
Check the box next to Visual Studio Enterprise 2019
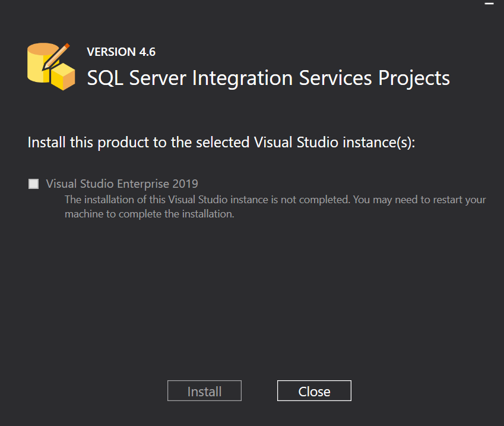[x=33, y=184]
